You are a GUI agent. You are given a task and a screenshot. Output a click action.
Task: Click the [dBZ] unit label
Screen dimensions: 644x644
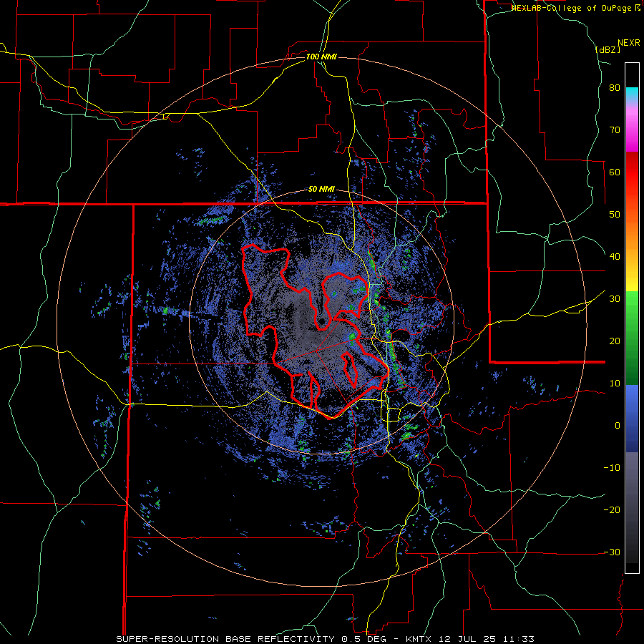coord(608,49)
